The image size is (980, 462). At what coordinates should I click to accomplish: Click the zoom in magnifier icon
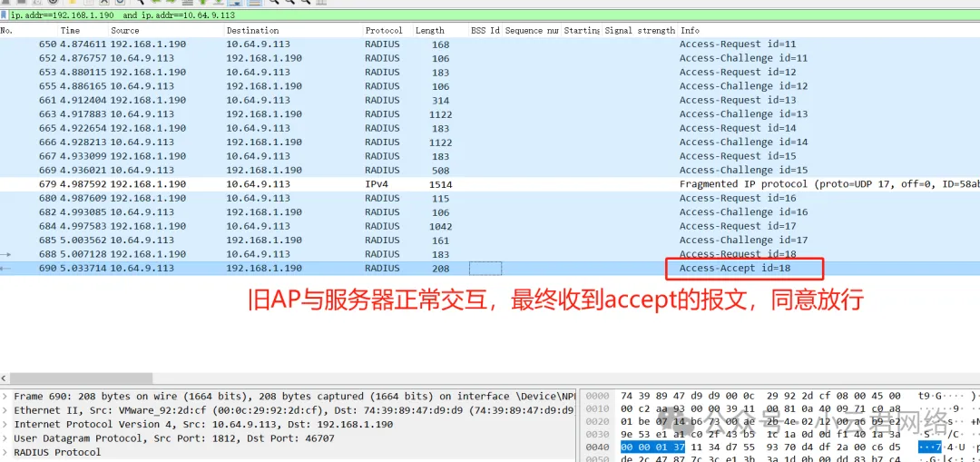click(273, 3)
